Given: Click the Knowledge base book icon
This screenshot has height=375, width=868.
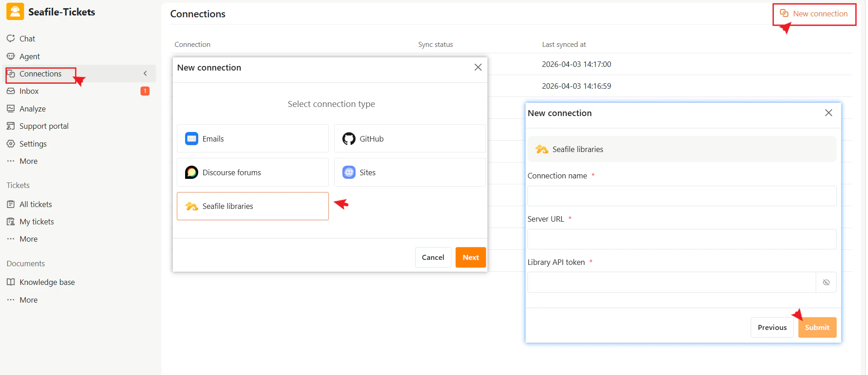Looking at the screenshot, I should pos(11,282).
